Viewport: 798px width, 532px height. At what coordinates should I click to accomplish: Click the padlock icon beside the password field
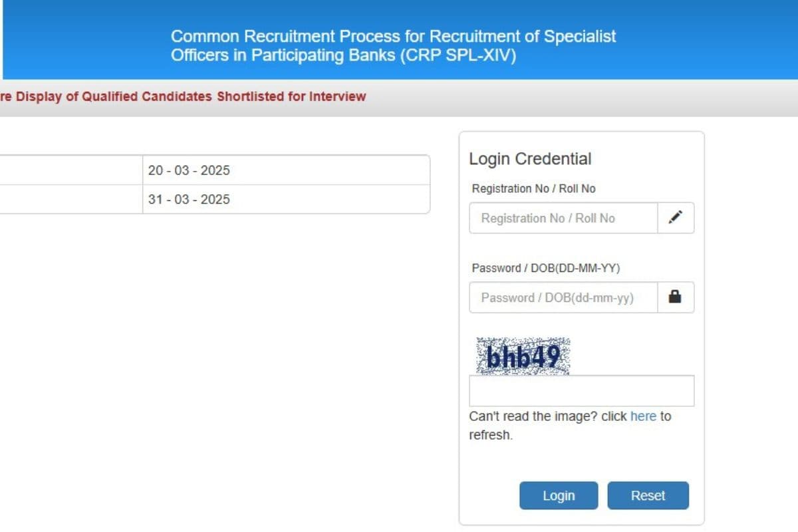[676, 297]
